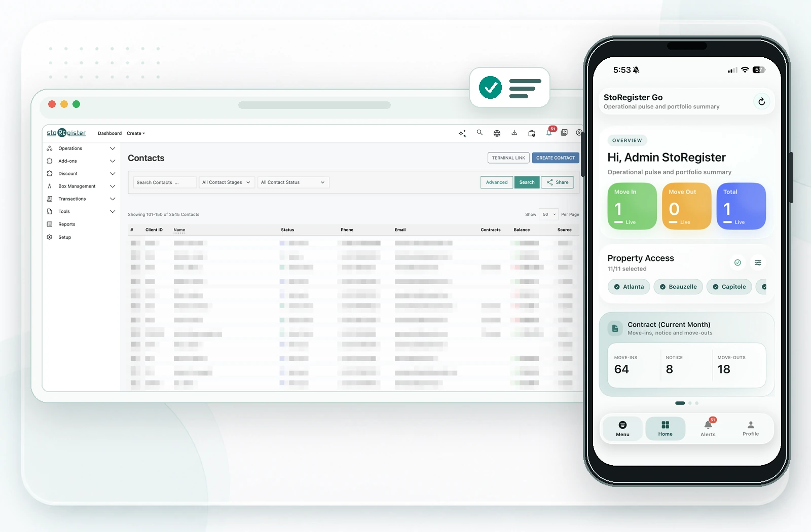Click the download icon in top bar
Image resolution: width=811 pixels, height=532 pixels.
tap(514, 133)
